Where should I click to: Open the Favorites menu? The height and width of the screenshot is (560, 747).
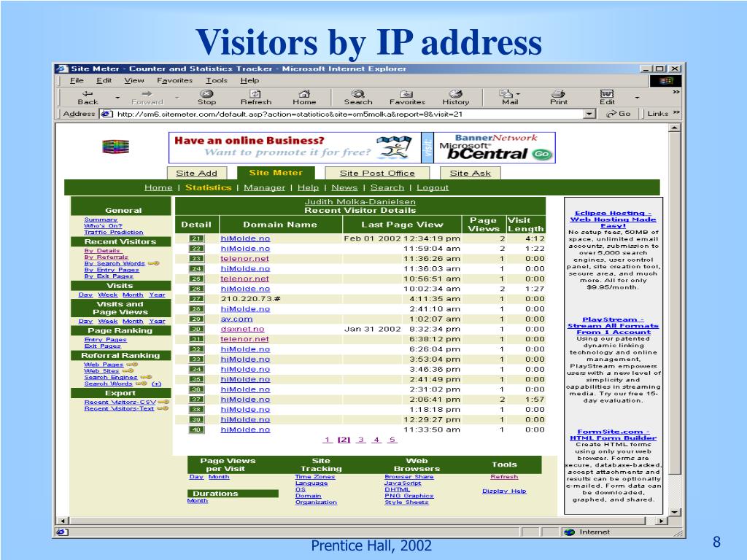pyautogui.click(x=174, y=80)
